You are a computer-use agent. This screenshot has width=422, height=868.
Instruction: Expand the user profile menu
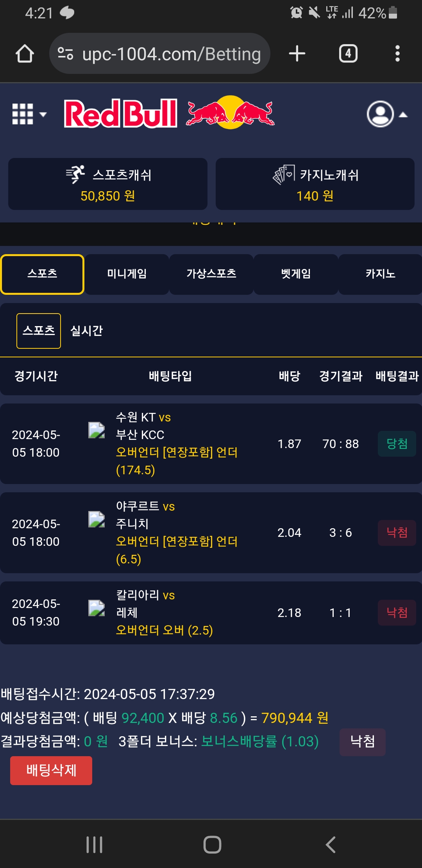387,114
